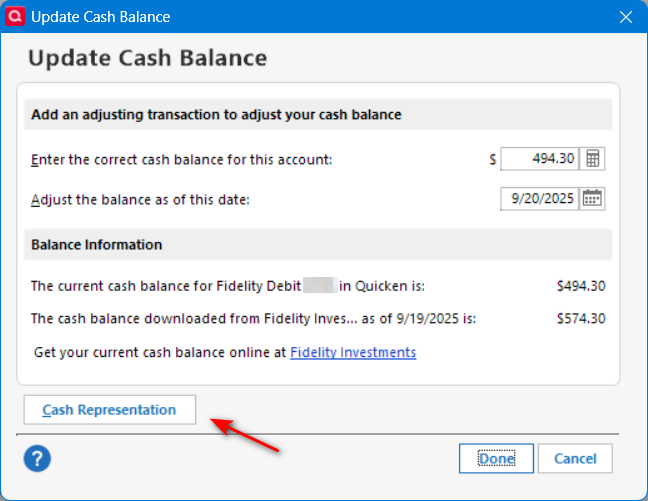Open the calendar date picker icon

pos(592,199)
